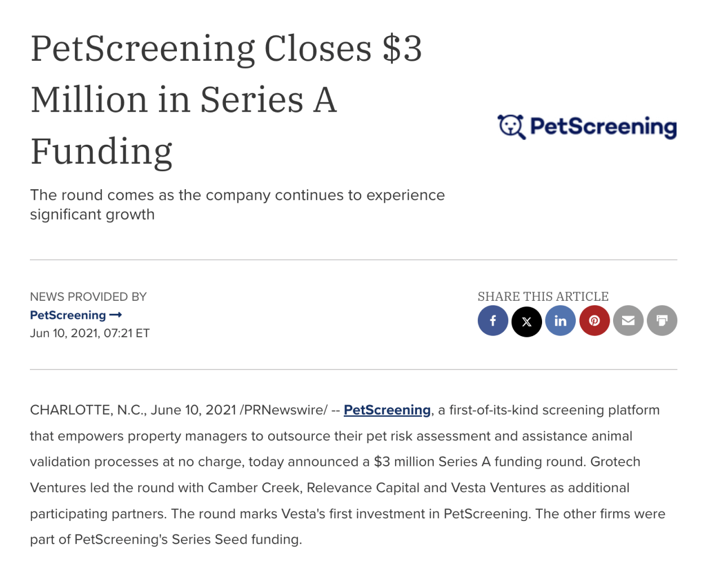Click the Jun 10, 2021 timestamp
The width and height of the screenshot is (710, 588).
click(x=90, y=333)
